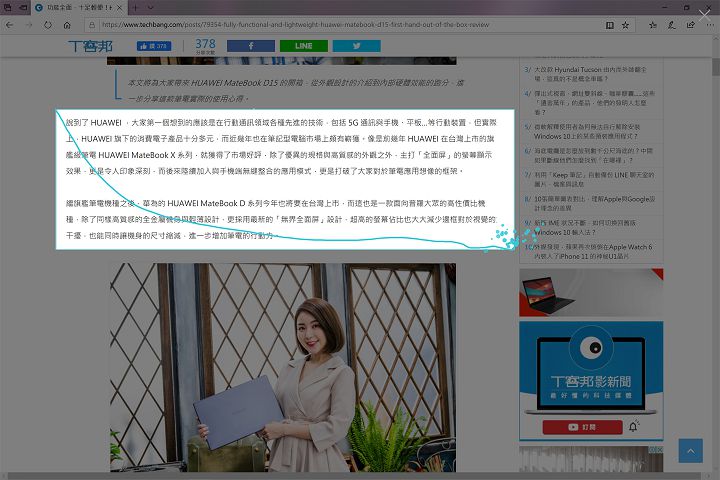This screenshot has width=720, height=480.
Task: Click the Facebook like 378 button
Action: [x=154, y=46]
